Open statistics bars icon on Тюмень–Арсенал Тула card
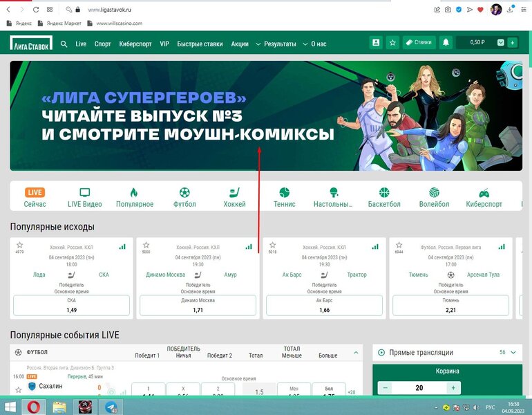This screenshot has width=532, height=415. coord(502,247)
